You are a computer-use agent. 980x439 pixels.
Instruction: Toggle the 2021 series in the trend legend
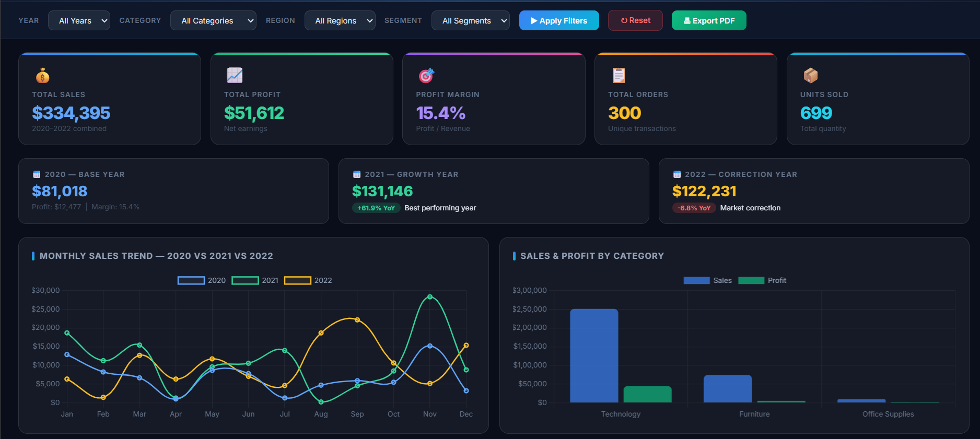click(255, 280)
